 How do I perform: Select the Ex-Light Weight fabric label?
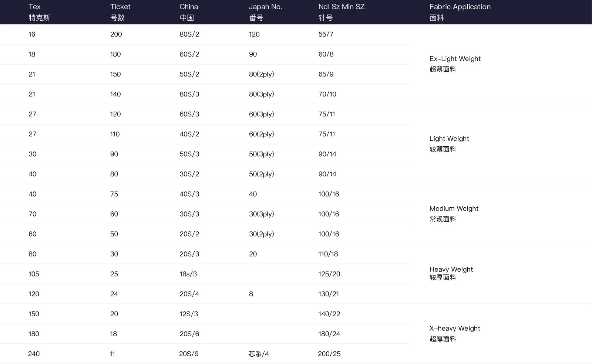pos(455,59)
